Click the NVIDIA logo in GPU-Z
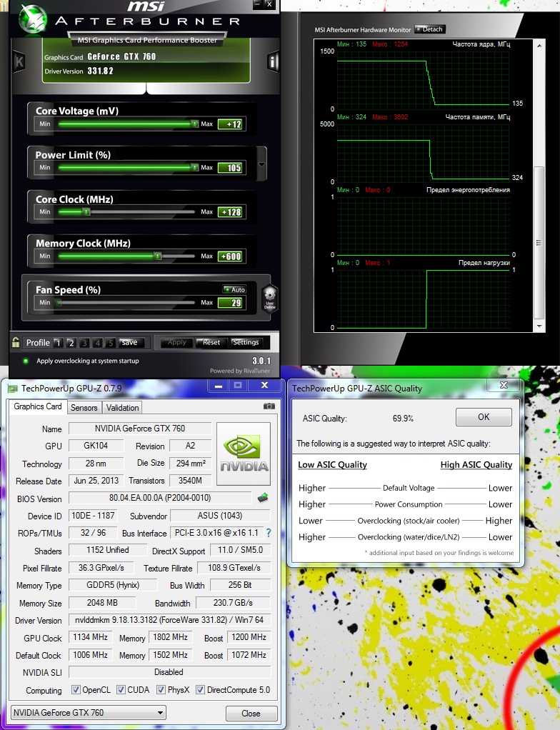Image resolution: width=560 pixels, height=730 pixels. pos(244,454)
